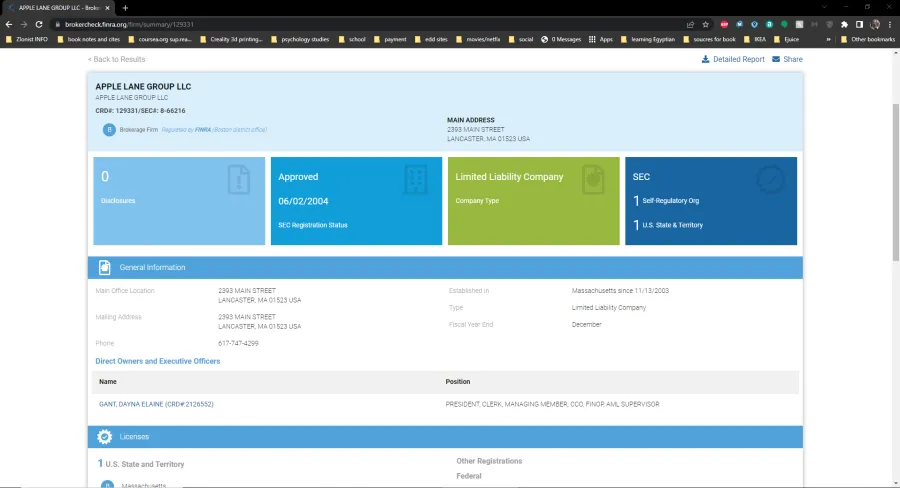Click the Limited Liability Company tile
This screenshot has height=488, width=900.
click(534, 201)
